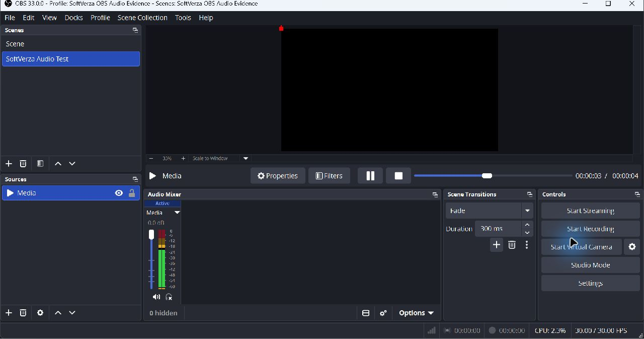Remove the selected source with the trash icon
The height and width of the screenshot is (339, 644).
pos(23,313)
